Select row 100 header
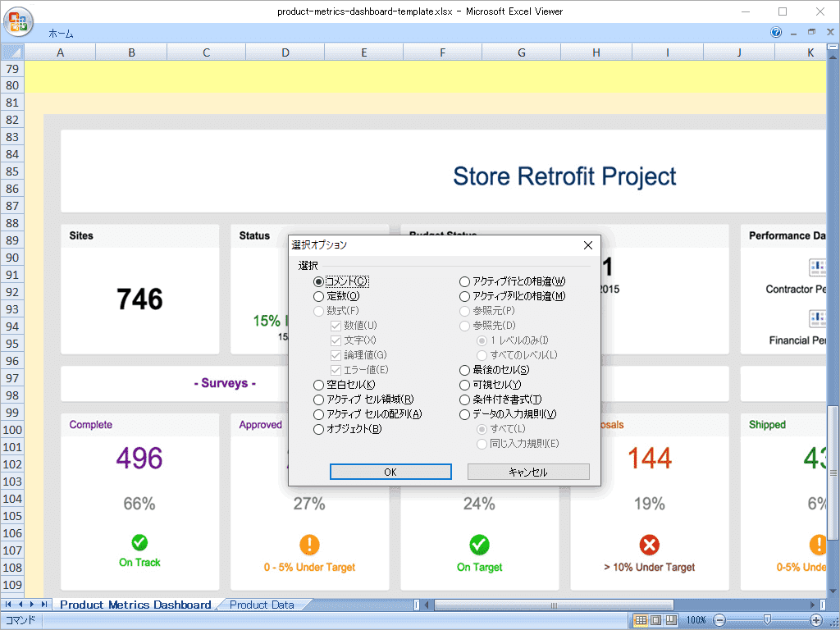 (12, 430)
